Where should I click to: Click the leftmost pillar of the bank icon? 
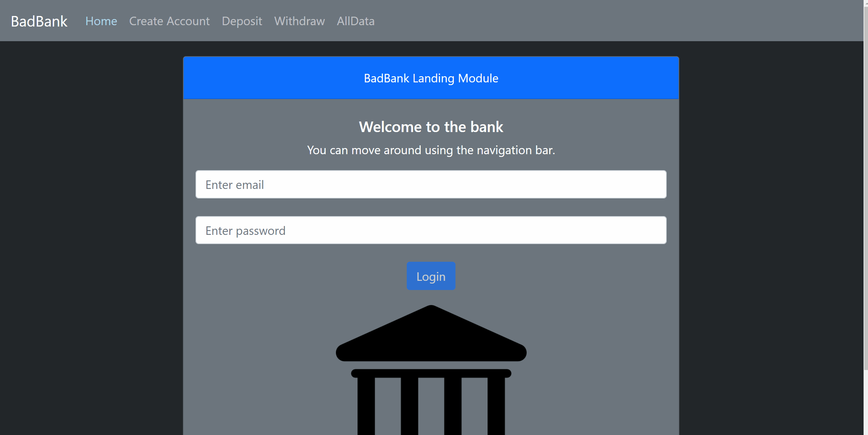(366, 405)
